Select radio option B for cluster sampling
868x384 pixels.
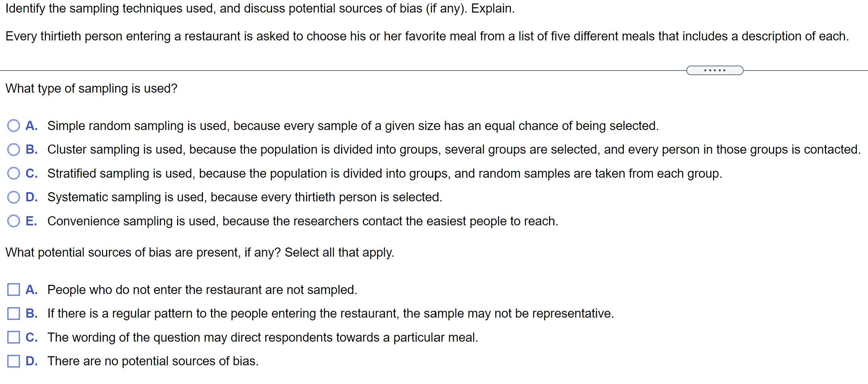pos(14,149)
